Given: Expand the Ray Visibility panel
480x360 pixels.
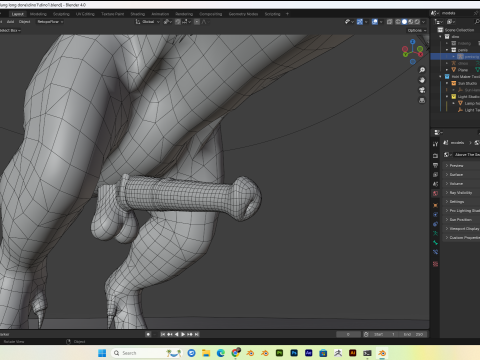Looking at the screenshot, I should pos(462,192).
